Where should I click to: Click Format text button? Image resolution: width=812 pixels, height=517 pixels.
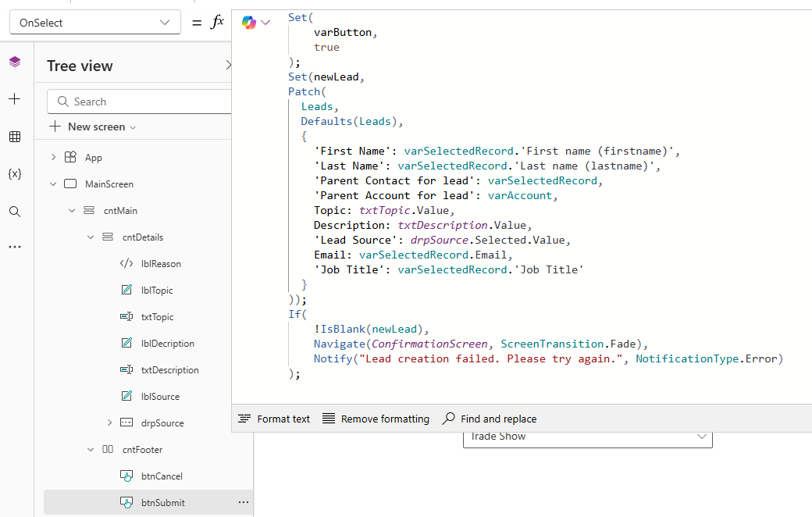point(274,419)
